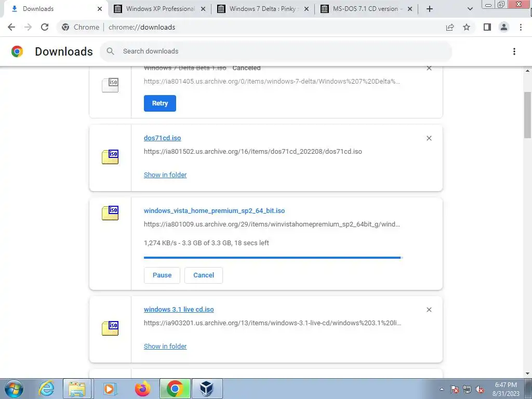Close the Windows 7 Delta tab
This screenshot has height=399, width=532.
click(x=307, y=9)
